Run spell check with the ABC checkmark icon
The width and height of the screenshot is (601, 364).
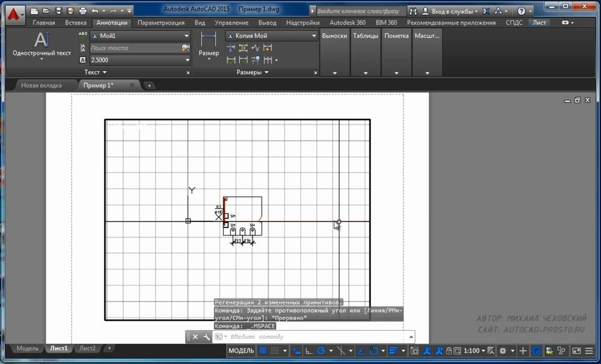pos(83,35)
